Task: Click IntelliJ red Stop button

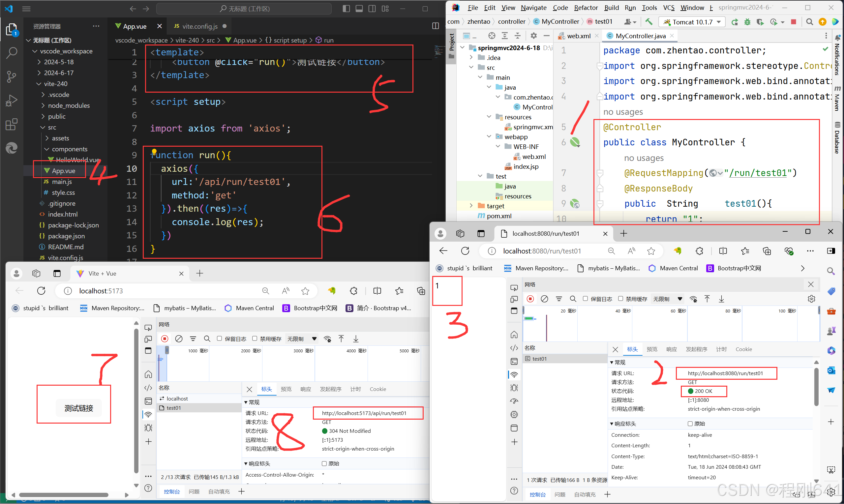Action: [794, 22]
